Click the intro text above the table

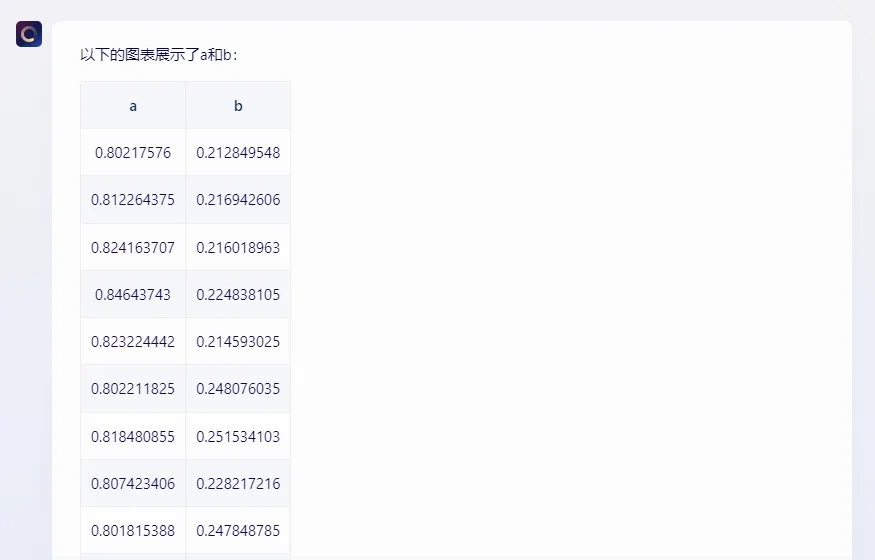[159, 55]
